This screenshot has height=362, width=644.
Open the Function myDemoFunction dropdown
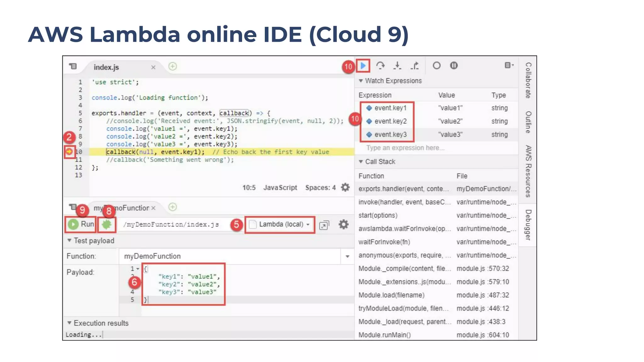(347, 256)
